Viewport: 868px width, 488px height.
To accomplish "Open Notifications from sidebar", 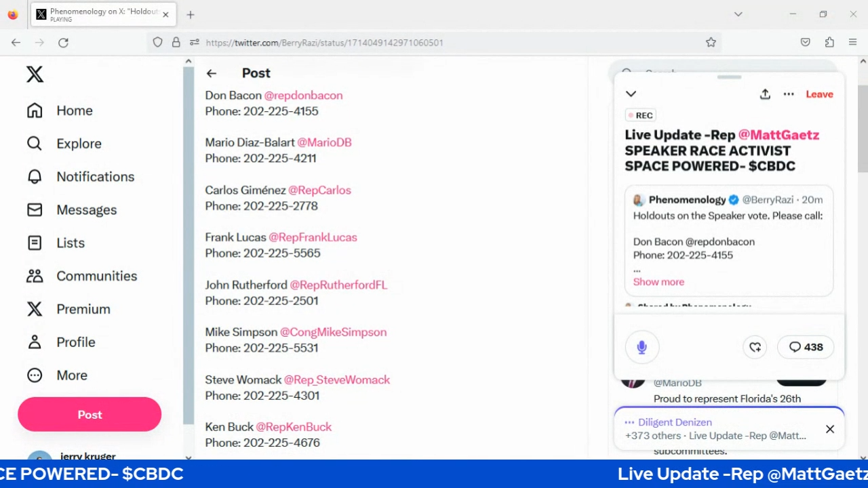I will (95, 177).
